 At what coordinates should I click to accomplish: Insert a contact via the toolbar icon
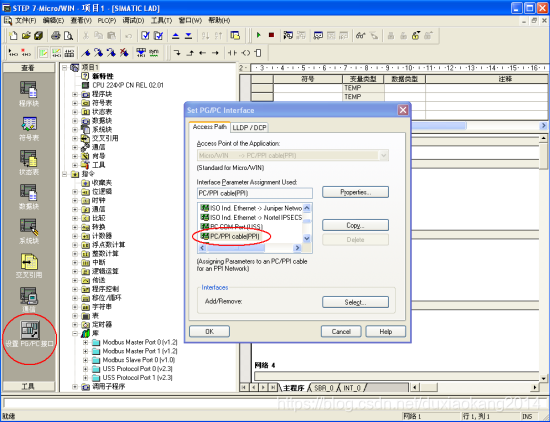(x=232, y=53)
